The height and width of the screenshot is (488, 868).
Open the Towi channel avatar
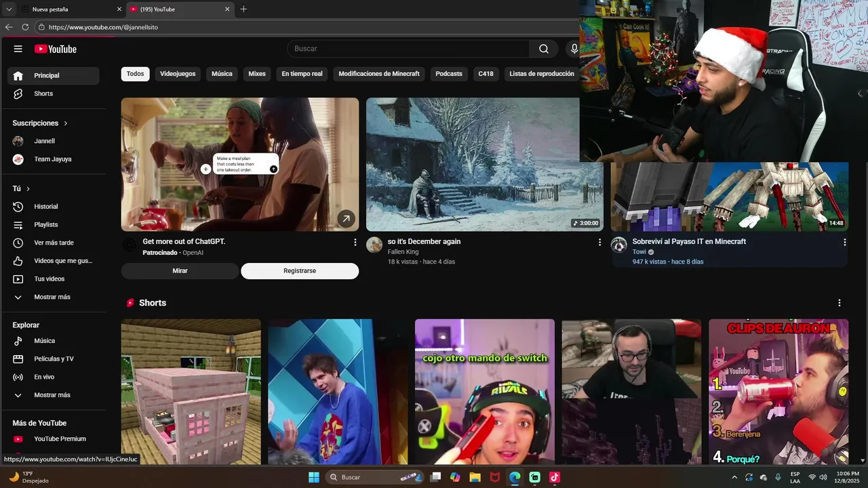coord(618,245)
